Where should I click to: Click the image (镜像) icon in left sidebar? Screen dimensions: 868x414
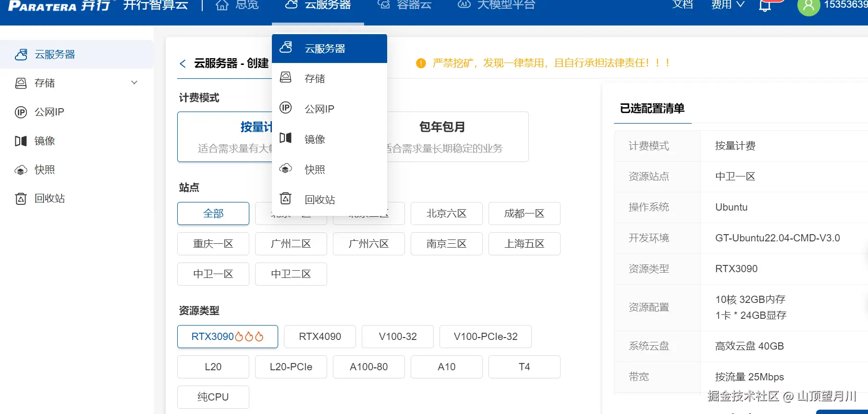[21, 141]
